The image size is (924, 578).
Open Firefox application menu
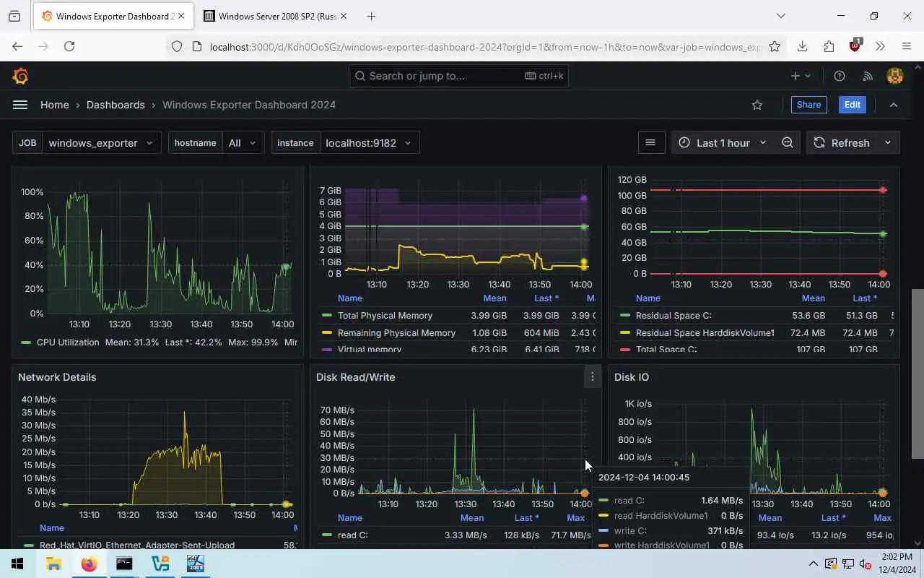[907, 46]
